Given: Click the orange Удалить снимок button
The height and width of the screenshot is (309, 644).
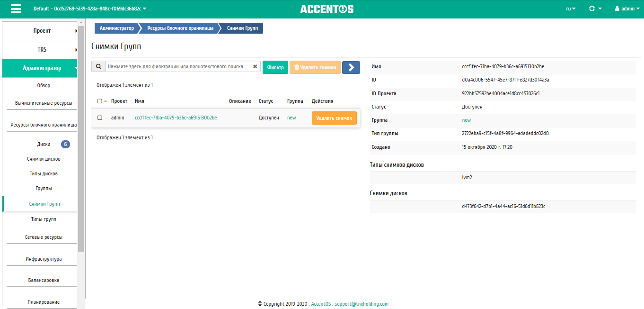Looking at the screenshot, I should (x=334, y=118).
